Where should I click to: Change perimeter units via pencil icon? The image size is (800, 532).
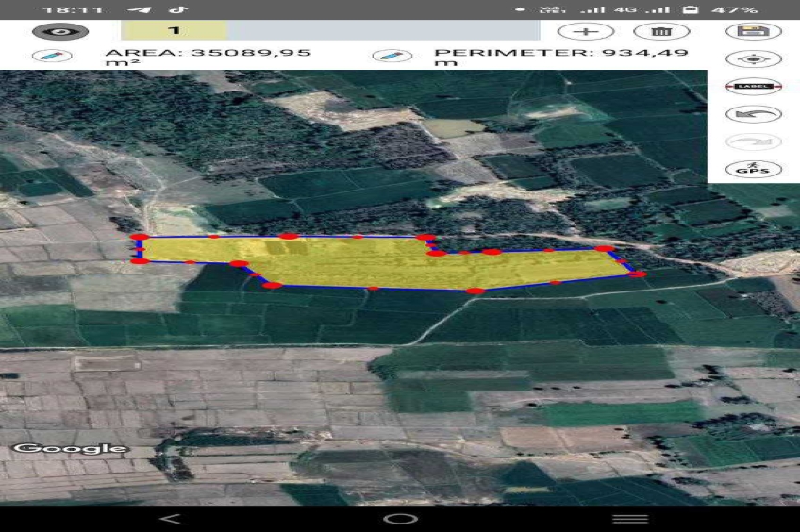pyautogui.click(x=392, y=56)
